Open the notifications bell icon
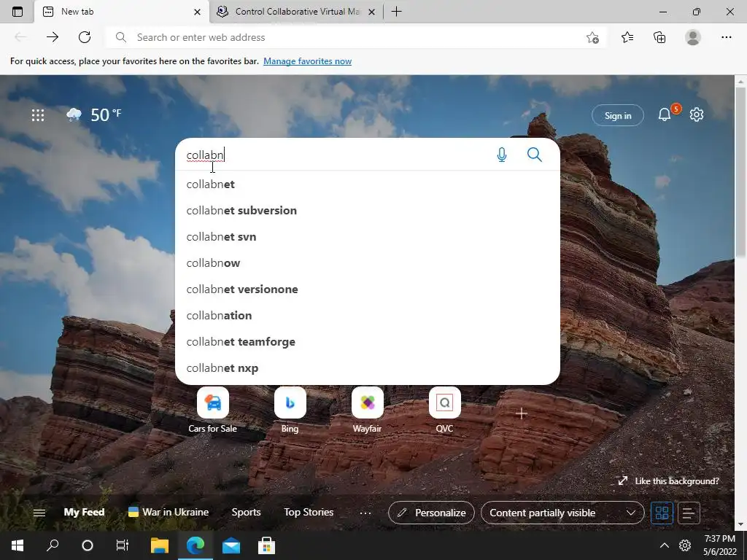The width and height of the screenshot is (747, 560). pos(665,114)
